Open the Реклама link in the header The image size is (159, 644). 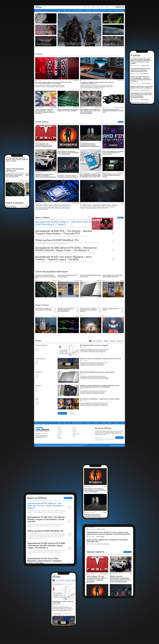pos(89,7)
